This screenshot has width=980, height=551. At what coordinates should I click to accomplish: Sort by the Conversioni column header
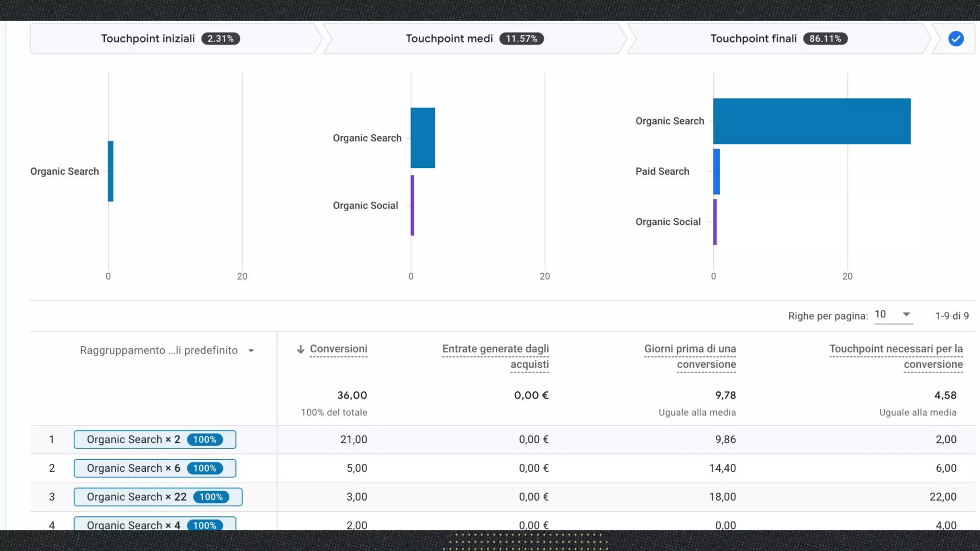338,349
